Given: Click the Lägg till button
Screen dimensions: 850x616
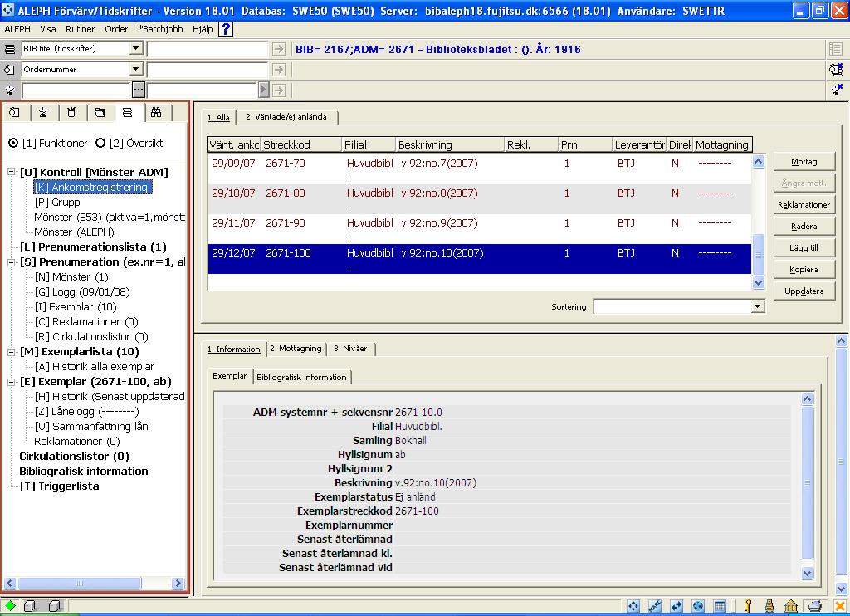Looking at the screenshot, I should 804,247.
